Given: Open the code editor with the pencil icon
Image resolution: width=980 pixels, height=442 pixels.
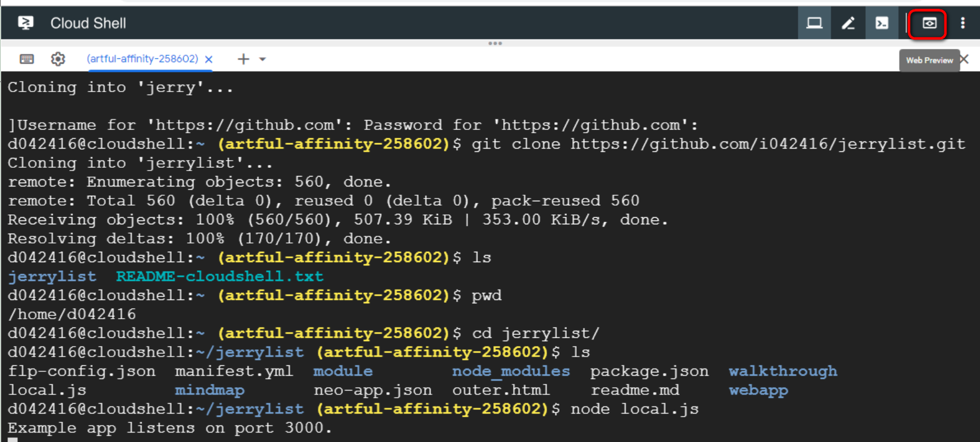Looking at the screenshot, I should point(848,23).
